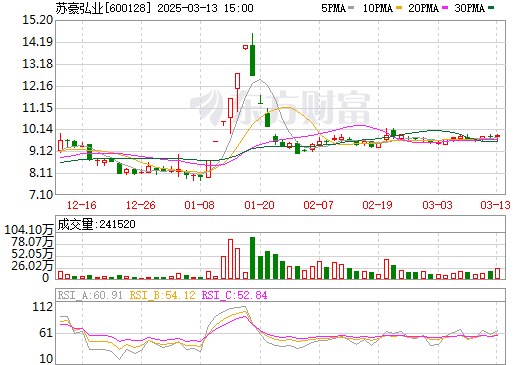The width and height of the screenshot is (520, 365).
Task: Click the 20PMA legend label
Action: [x=423, y=8]
